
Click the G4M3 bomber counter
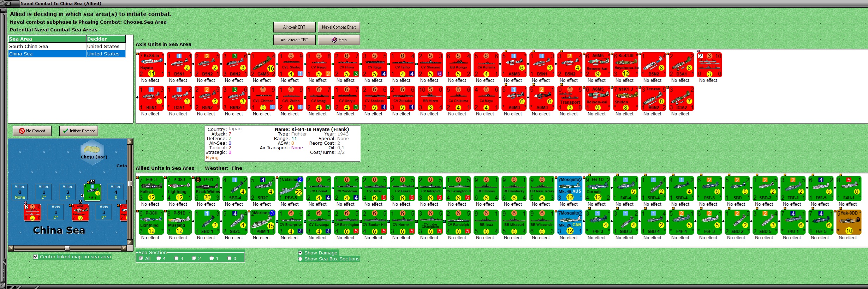(x=263, y=65)
